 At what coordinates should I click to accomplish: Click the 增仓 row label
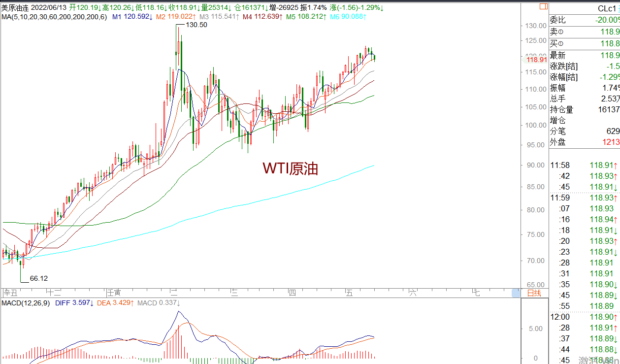pyautogui.click(x=558, y=121)
